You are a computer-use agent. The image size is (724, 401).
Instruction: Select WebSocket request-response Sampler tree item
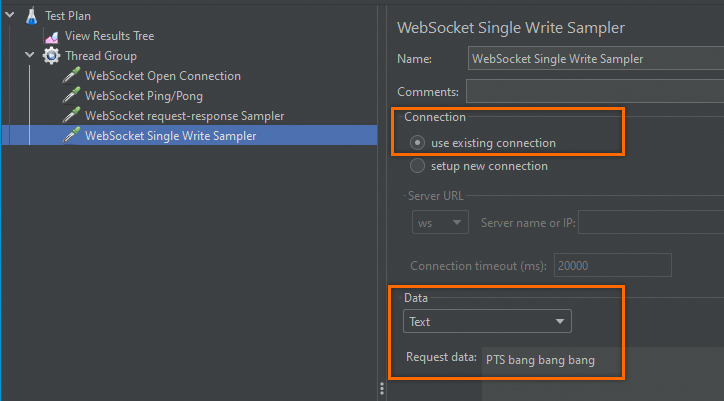coord(184,116)
